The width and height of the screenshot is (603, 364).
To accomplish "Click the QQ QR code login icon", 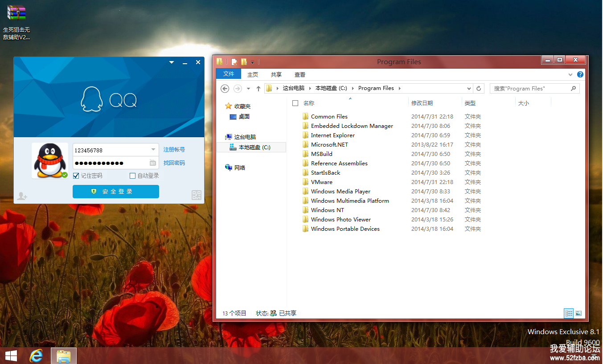I will pos(196,195).
